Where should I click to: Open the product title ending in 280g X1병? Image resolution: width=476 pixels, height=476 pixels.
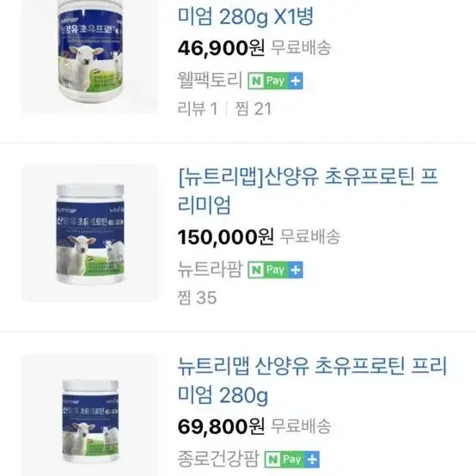(x=245, y=16)
